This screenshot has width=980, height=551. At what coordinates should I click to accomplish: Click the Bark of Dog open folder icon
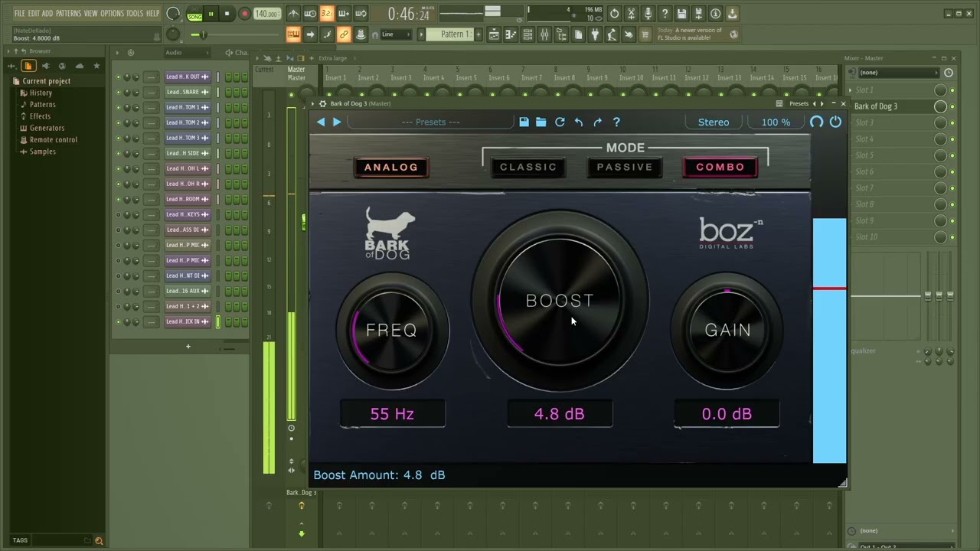[541, 122]
